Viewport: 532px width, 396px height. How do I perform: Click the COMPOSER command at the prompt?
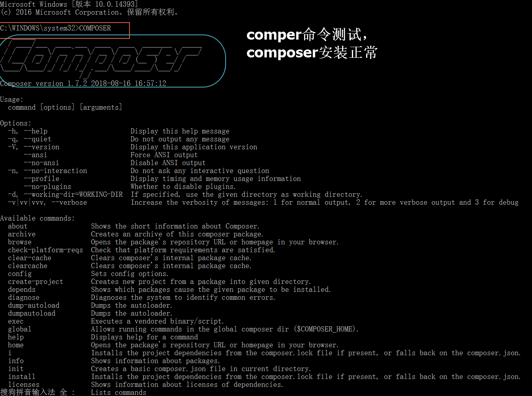(x=95, y=28)
